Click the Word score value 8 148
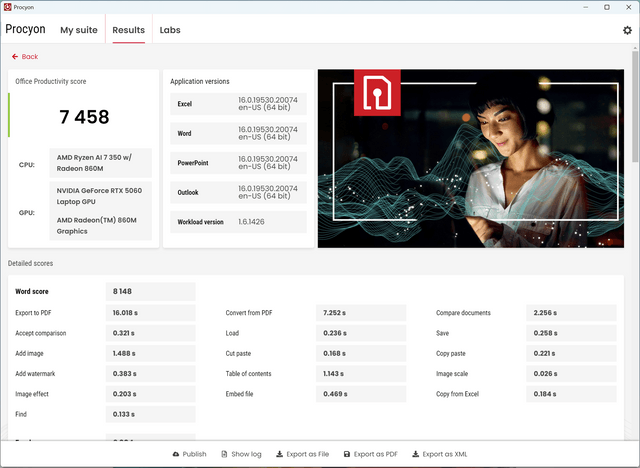The height and width of the screenshot is (468, 640). coord(150,291)
